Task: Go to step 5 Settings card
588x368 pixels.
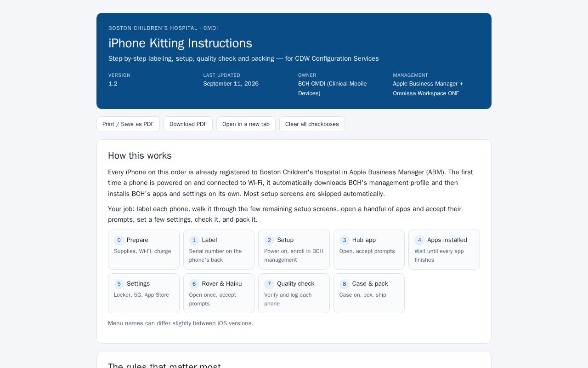Action: [x=144, y=293]
